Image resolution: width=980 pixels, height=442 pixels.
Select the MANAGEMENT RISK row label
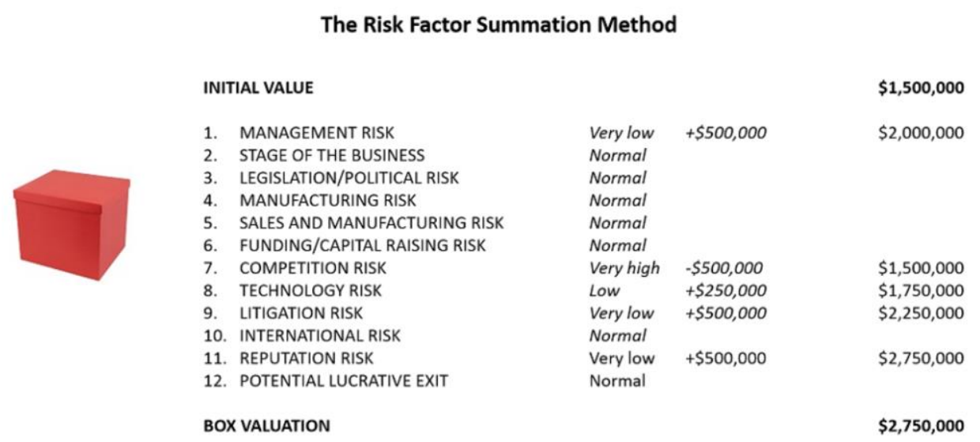(316, 133)
